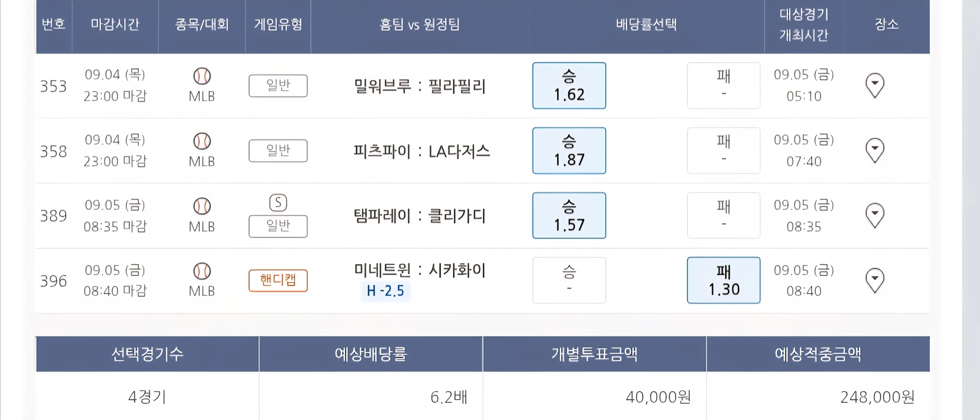Click the 피츠파이 : LA다저스 matchup text
This screenshot has width=980, height=420.
click(421, 151)
